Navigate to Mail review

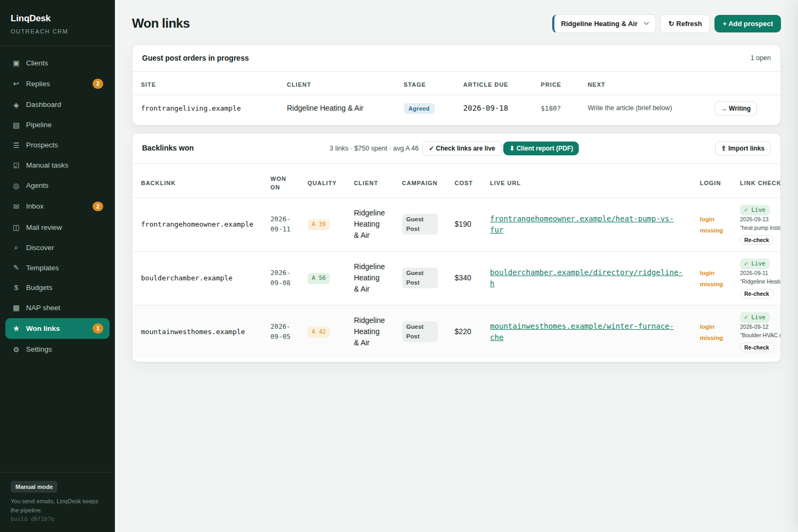click(57, 228)
